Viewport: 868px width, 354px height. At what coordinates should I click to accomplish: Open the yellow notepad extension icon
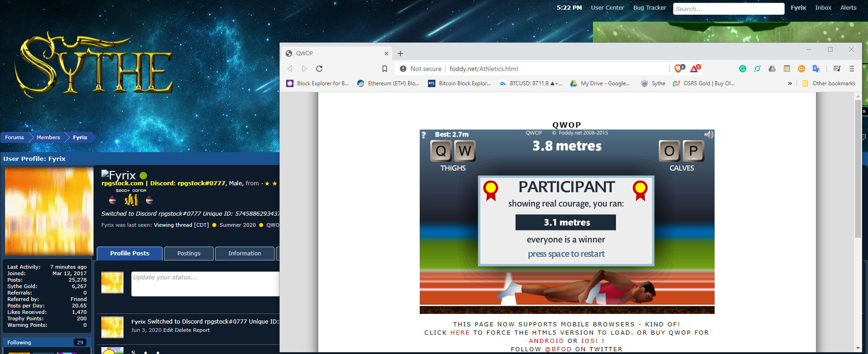tap(786, 69)
